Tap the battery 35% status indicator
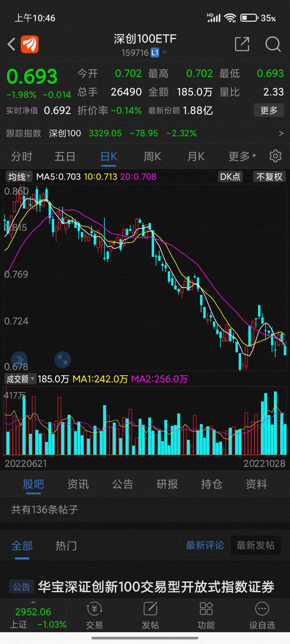Image resolution: width=290 pixels, height=644 pixels. 258,18
